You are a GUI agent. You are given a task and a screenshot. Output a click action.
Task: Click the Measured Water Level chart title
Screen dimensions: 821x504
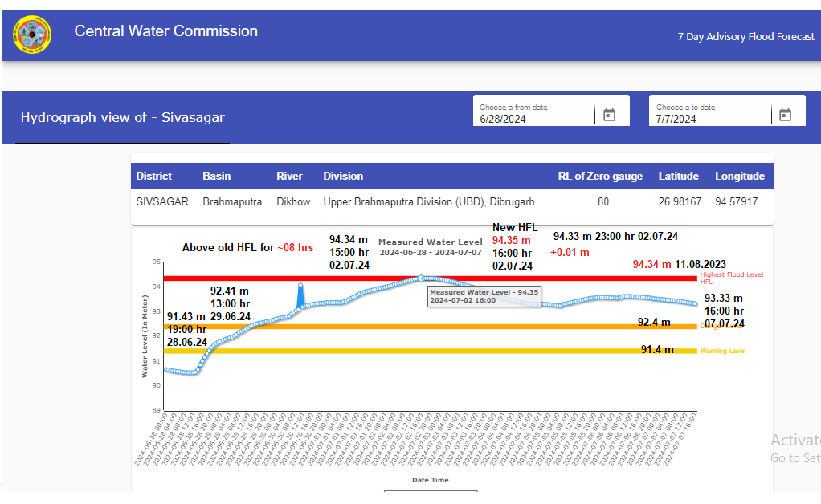click(430, 242)
